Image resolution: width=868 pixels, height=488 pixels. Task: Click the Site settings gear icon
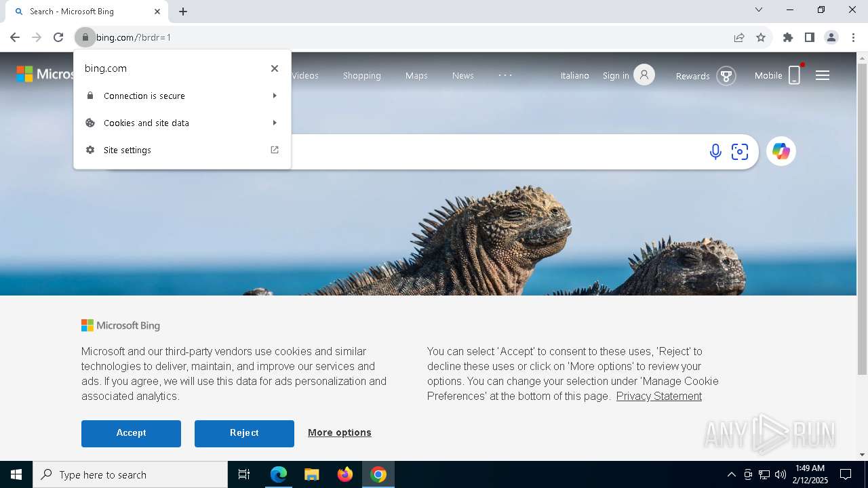[x=90, y=150]
